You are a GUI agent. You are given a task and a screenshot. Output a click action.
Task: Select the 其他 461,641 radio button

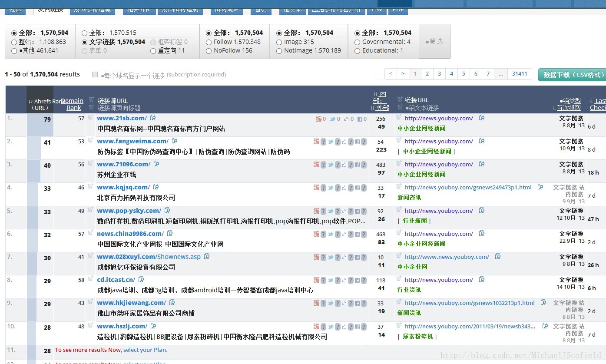click(14, 51)
